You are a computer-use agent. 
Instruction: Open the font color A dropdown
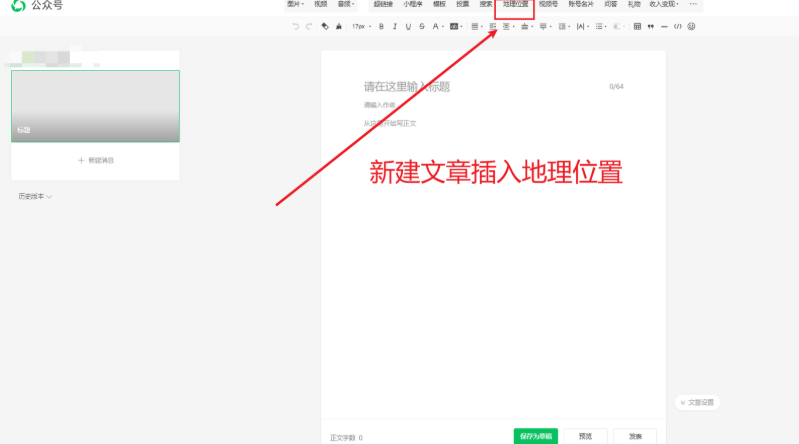click(438, 27)
